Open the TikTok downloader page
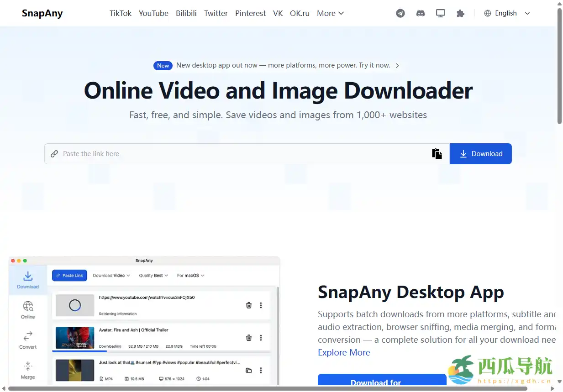Screen dimensions: 563x392 pyautogui.click(x=120, y=13)
